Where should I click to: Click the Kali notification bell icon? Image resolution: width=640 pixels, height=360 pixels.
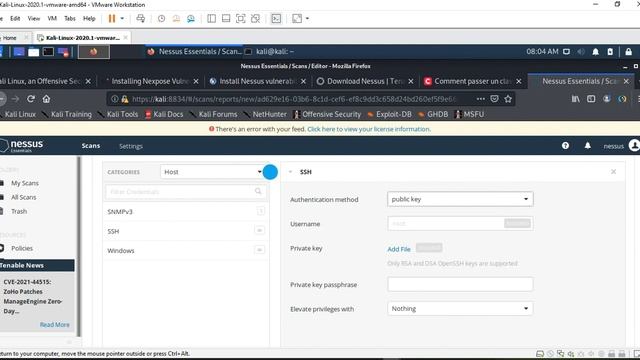coord(596,52)
